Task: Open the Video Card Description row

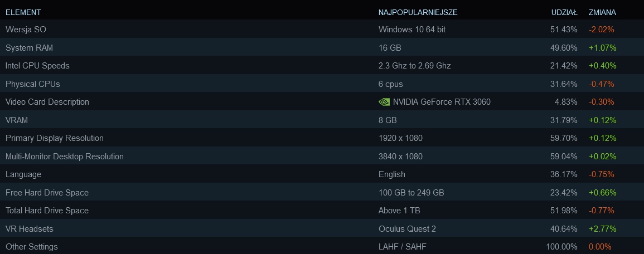Action: click(47, 102)
